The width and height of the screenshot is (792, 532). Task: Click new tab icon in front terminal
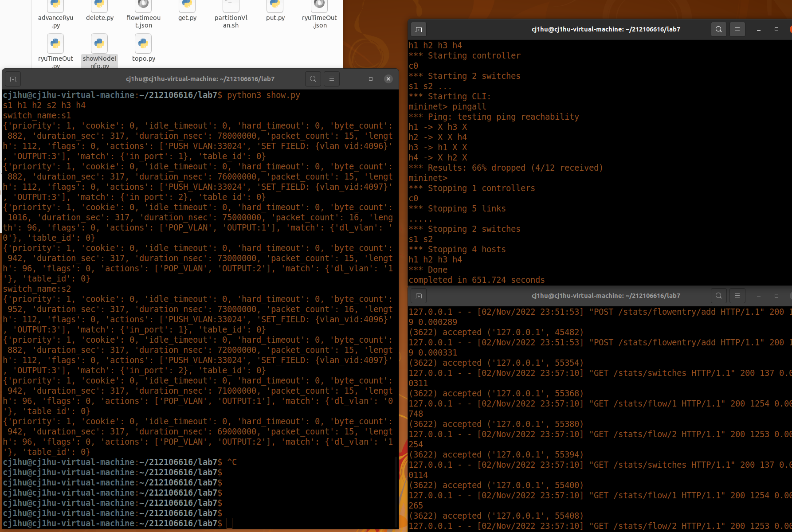[13, 79]
